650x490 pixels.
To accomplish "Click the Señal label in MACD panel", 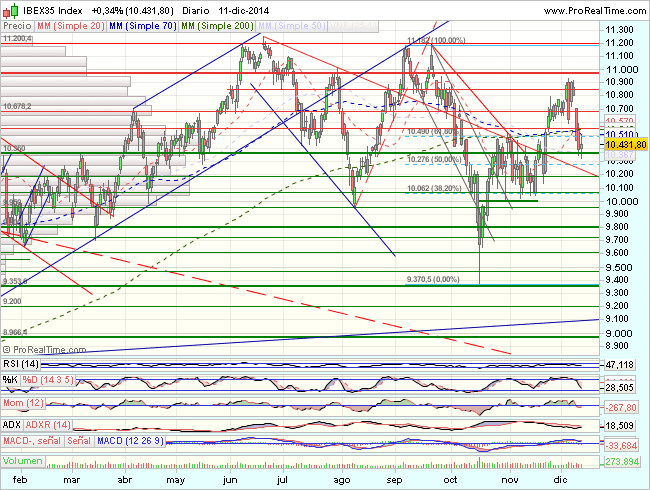I will coord(79,441).
